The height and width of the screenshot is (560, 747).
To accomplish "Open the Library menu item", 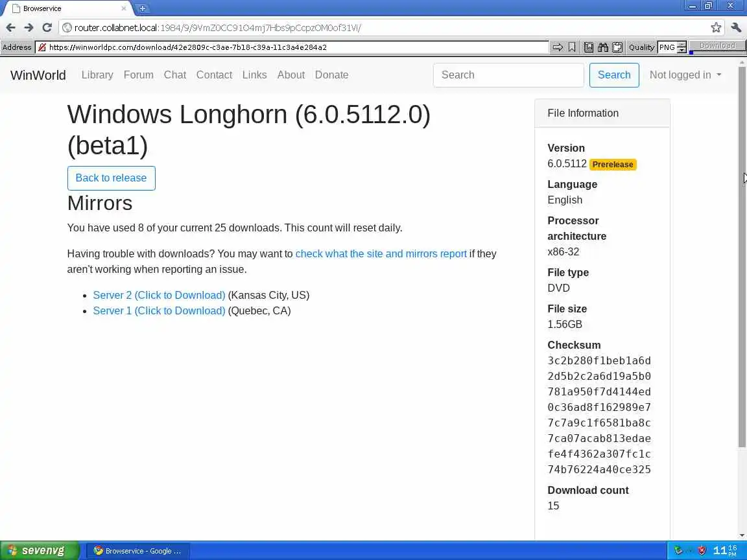I will pos(97,75).
